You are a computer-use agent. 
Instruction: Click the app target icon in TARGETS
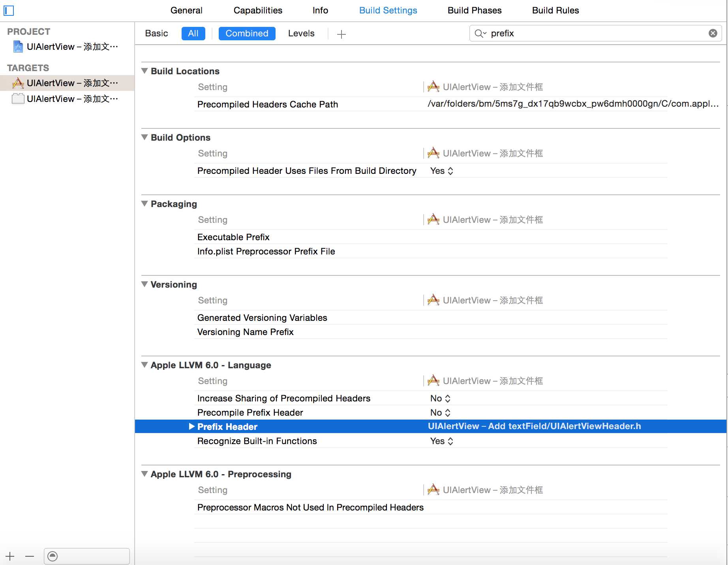click(x=18, y=83)
